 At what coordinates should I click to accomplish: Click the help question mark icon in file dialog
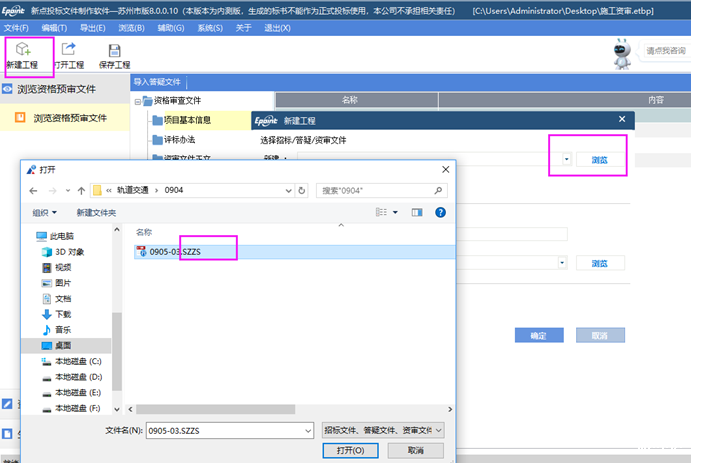pyautogui.click(x=440, y=212)
